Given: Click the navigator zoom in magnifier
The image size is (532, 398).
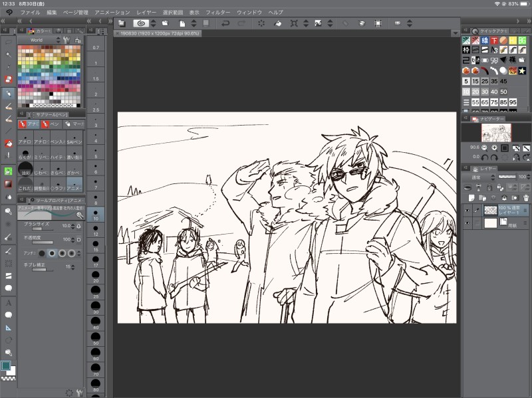Looking at the screenshot, I should click(494, 148).
